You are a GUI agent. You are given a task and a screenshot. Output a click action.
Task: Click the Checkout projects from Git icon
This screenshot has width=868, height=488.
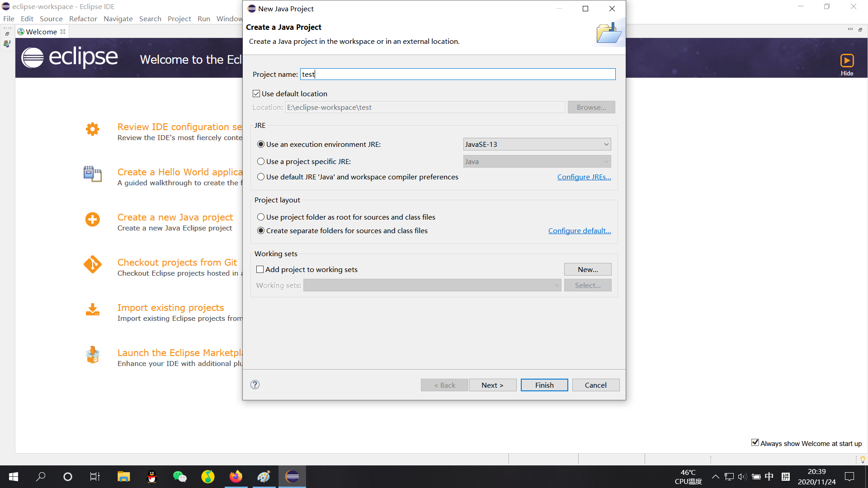93,265
